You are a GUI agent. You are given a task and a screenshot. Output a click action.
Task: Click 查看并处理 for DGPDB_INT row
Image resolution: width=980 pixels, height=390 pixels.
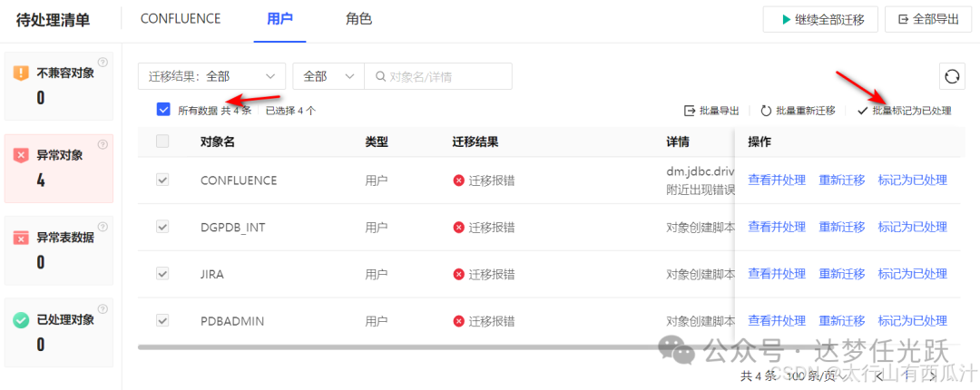[777, 228]
